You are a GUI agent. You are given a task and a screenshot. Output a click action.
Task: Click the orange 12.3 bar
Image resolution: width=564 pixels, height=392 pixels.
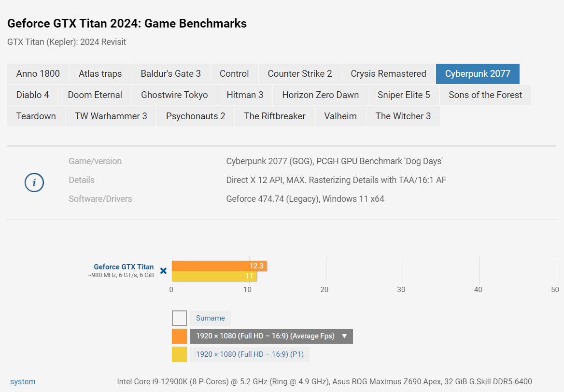[219, 266]
